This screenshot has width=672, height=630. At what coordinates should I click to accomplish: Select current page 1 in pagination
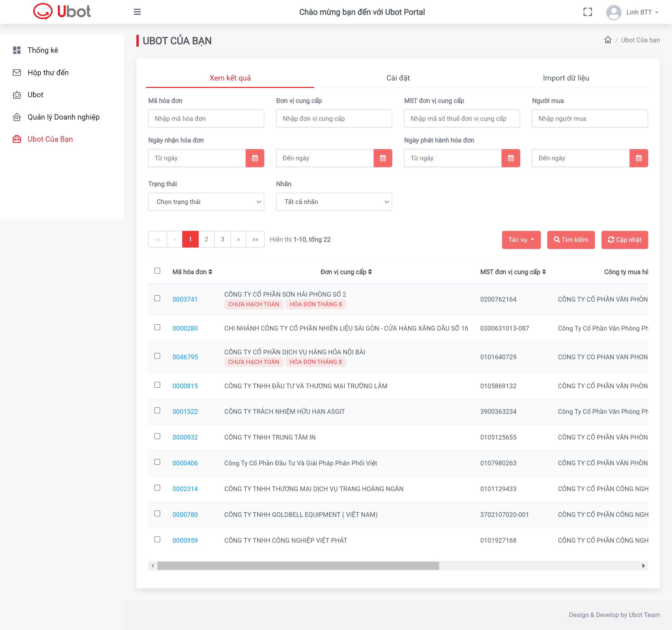pos(190,239)
